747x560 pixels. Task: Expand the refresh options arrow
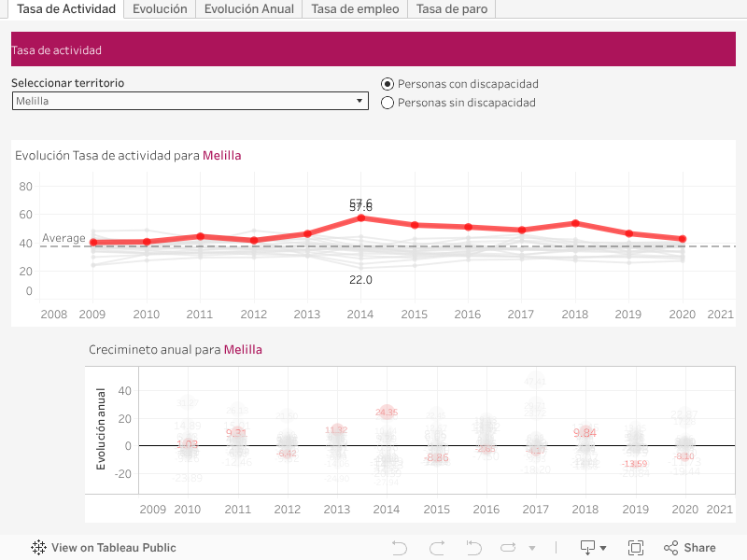click(532, 549)
